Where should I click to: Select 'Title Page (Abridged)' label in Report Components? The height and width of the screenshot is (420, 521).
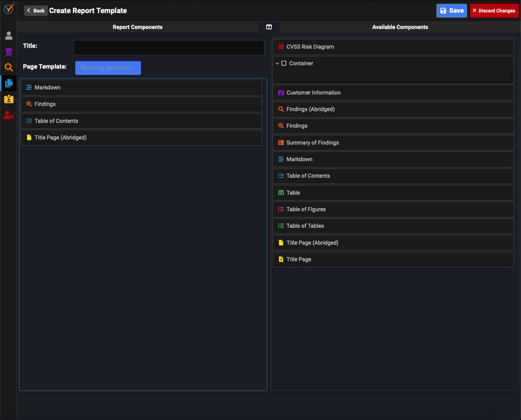pyautogui.click(x=61, y=138)
